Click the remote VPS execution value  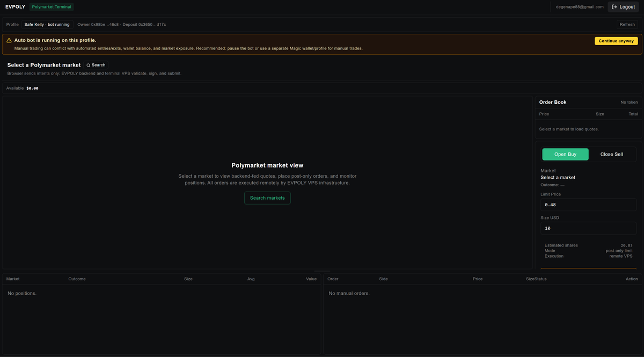(621, 256)
